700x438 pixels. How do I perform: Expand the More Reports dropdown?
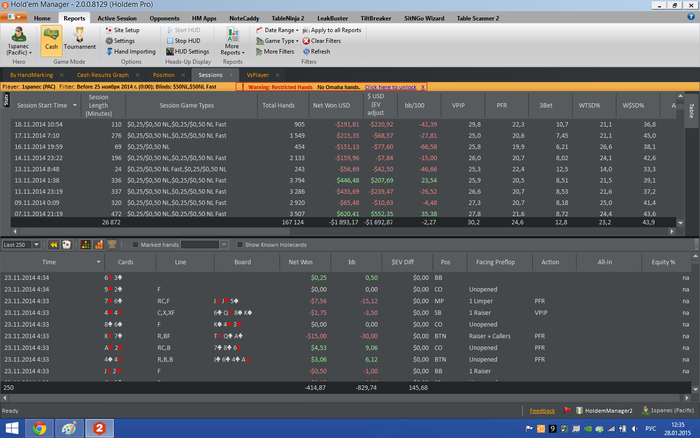tap(232, 41)
